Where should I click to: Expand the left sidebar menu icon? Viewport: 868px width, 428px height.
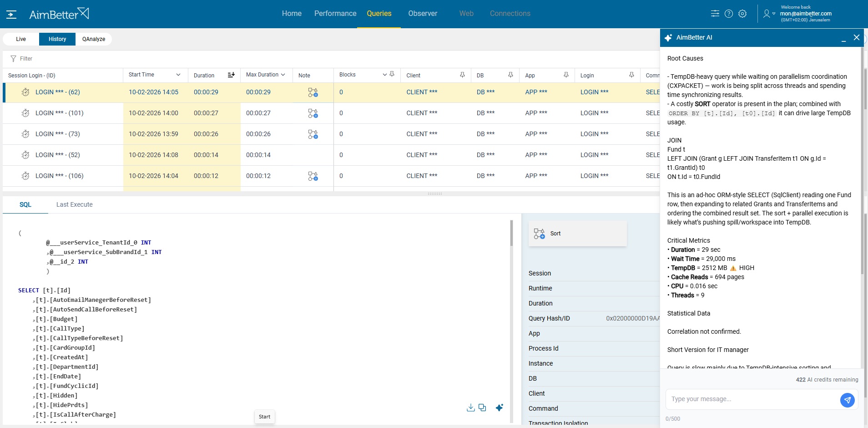pos(11,15)
